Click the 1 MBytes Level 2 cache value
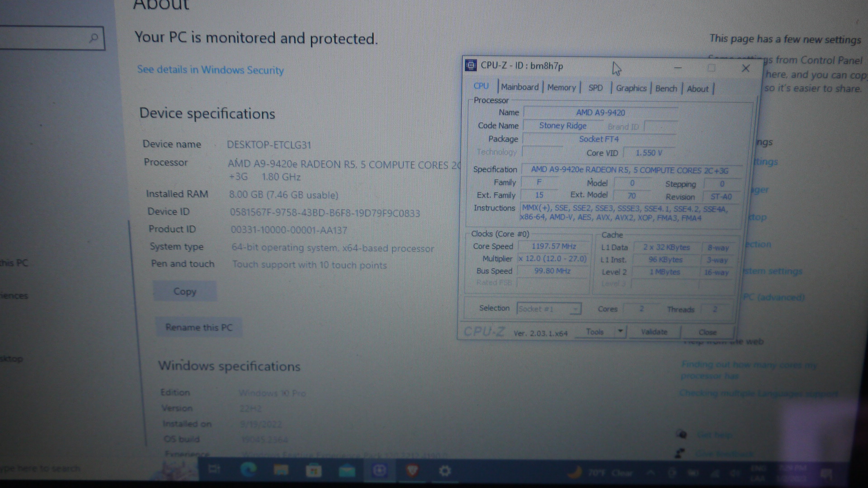This screenshot has height=488, width=868. 665,272
